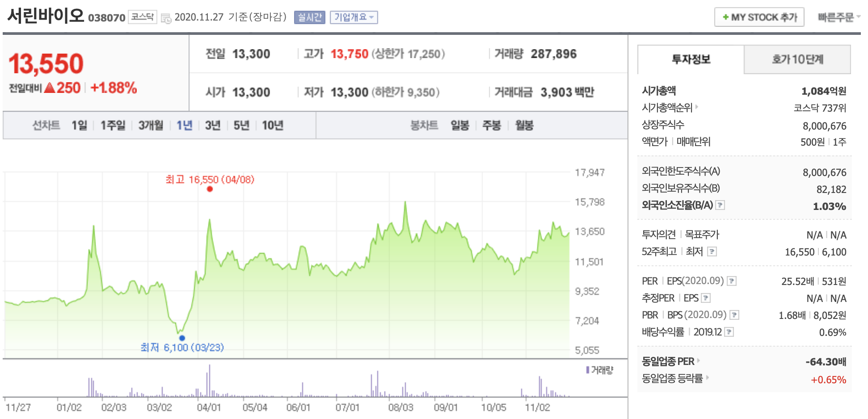
Task: Expand 동일업종 등락률 arrow link
Action: [708, 377]
